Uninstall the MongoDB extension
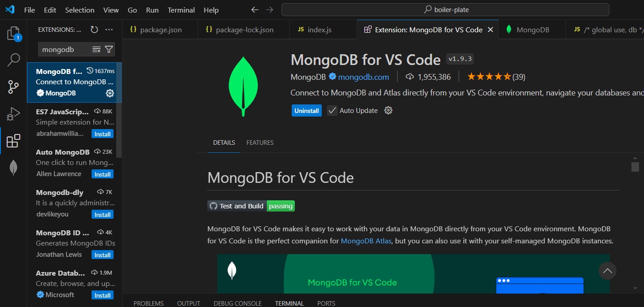 click(307, 111)
